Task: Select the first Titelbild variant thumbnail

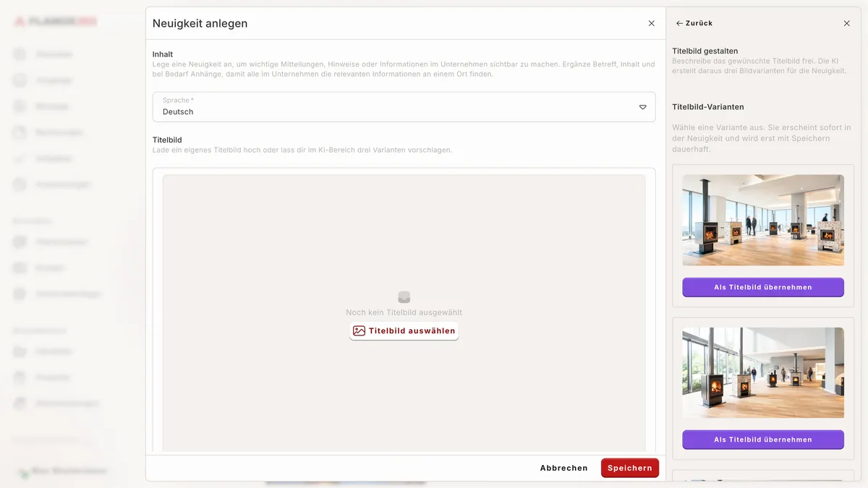Action: click(763, 220)
